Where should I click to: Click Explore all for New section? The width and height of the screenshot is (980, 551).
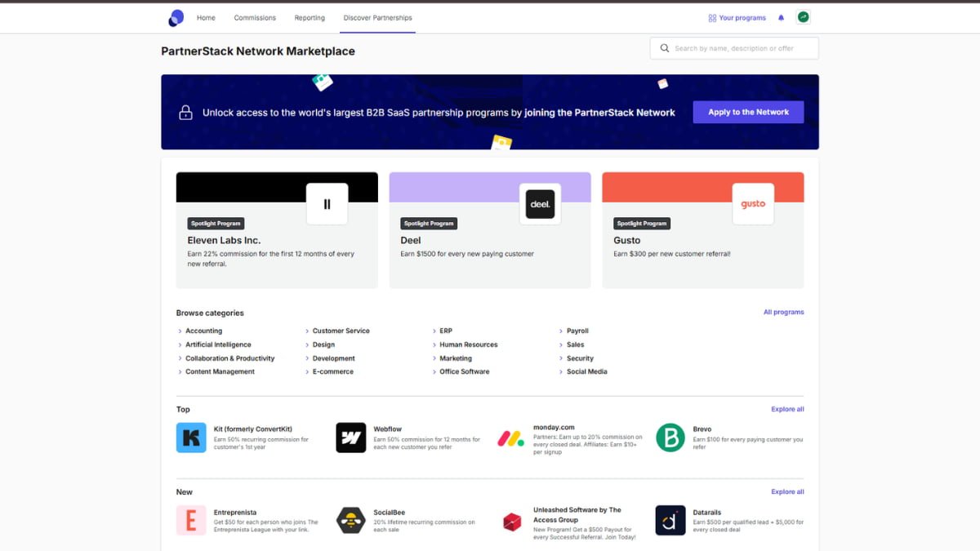click(787, 491)
